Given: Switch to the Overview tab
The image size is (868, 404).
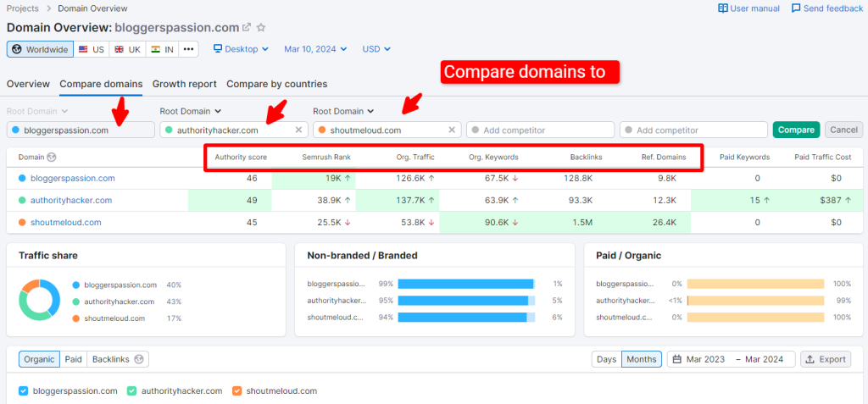Looking at the screenshot, I should (28, 84).
